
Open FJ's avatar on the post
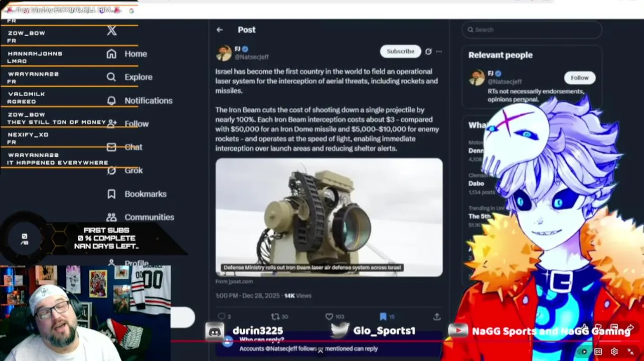[x=224, y=53]
